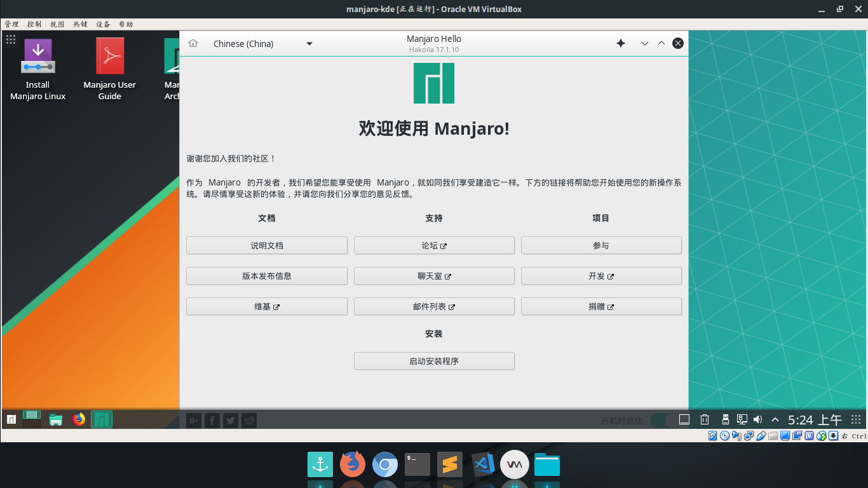Click the home icon in Manjaro Hello

193,43
